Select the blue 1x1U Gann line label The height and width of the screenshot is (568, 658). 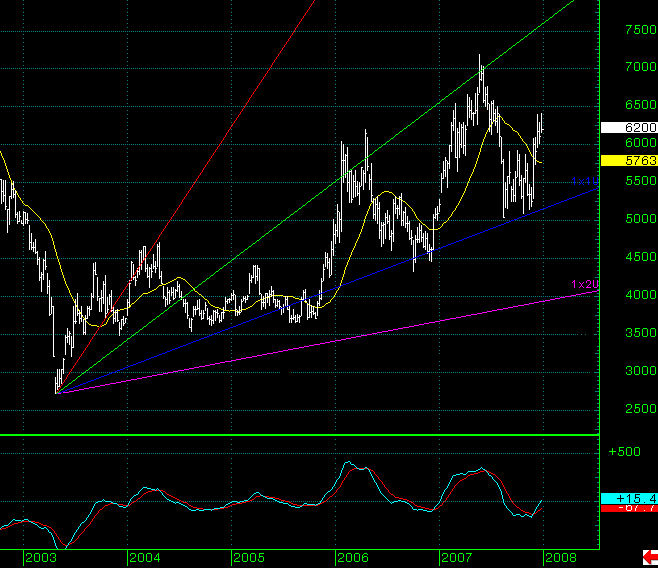point(584,181)
